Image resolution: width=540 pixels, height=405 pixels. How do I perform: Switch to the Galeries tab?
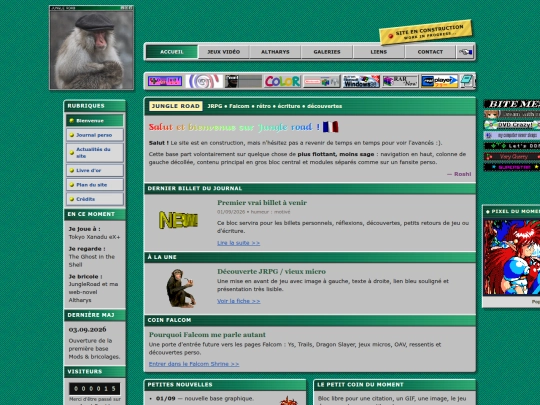point(327,52)
